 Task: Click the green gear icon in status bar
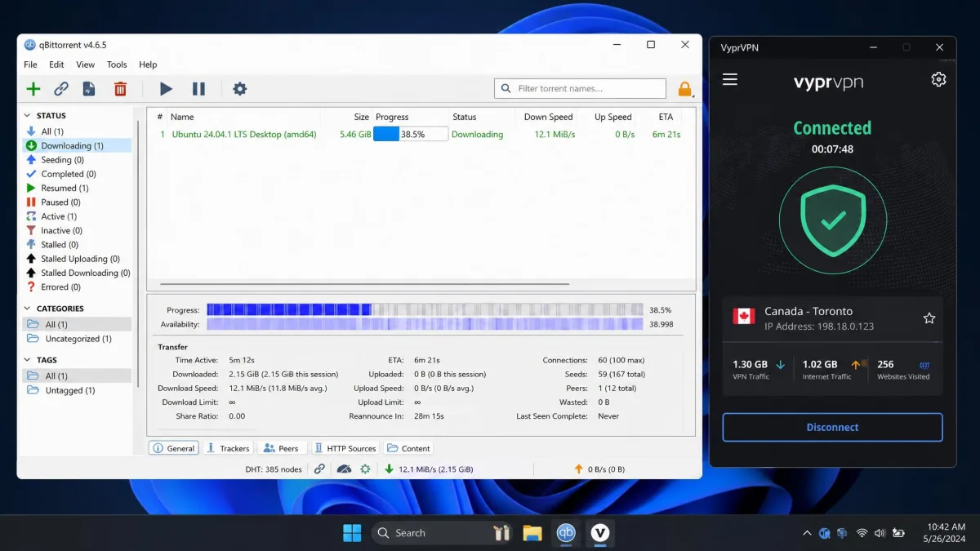tap(365, 469)
